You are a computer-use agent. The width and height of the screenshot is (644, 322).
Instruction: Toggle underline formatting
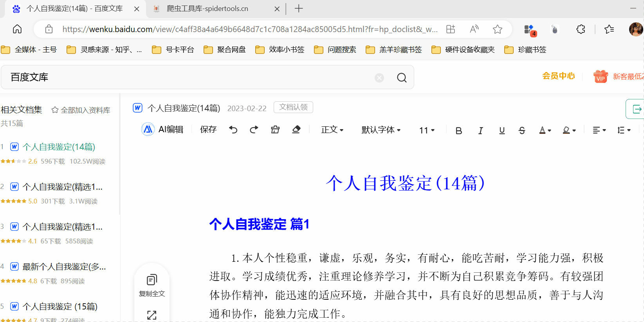[x=502, y=131]
